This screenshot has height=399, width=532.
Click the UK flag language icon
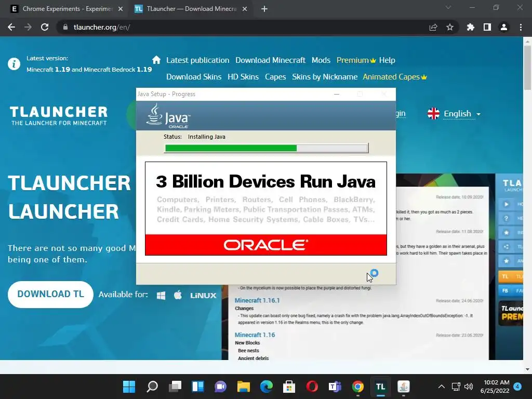pos(434,113)
